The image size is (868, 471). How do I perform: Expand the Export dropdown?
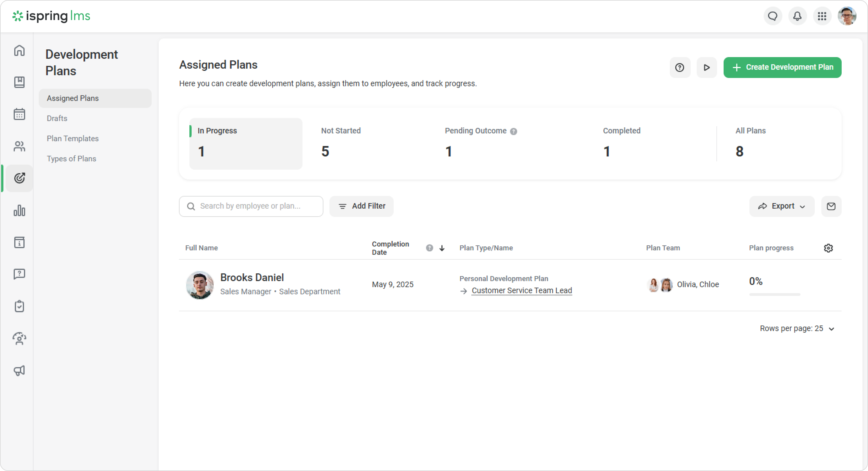pyautogui.click(x=782, y=206)
